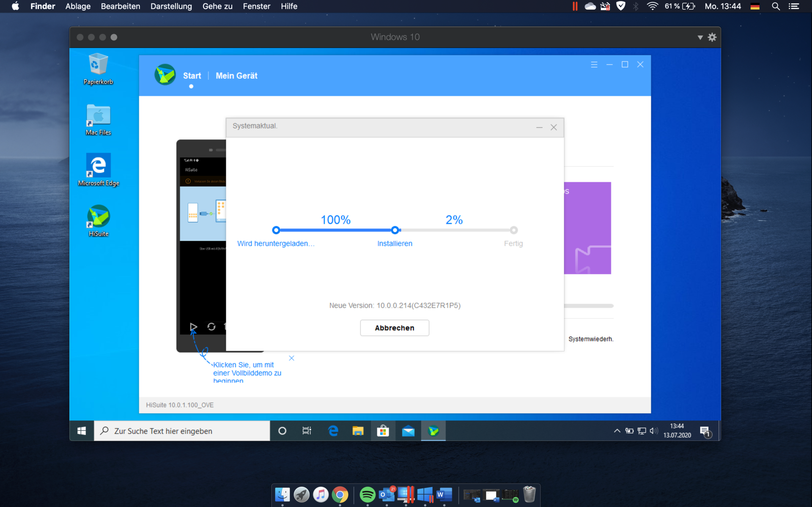Click the HiSuite logo in the app header
This screenshot has width=812, height=507.
point(165,75)
